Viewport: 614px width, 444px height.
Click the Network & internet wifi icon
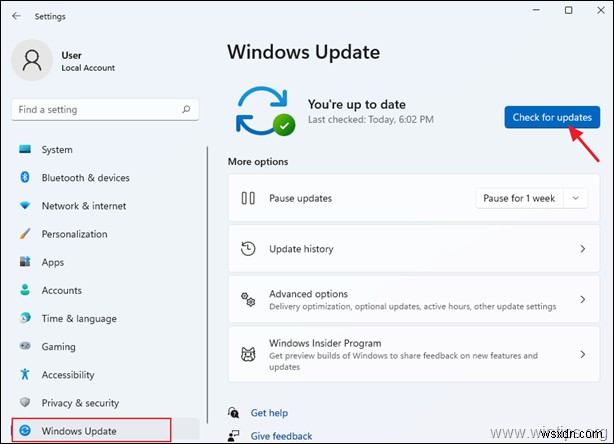[x=25, y=206]
